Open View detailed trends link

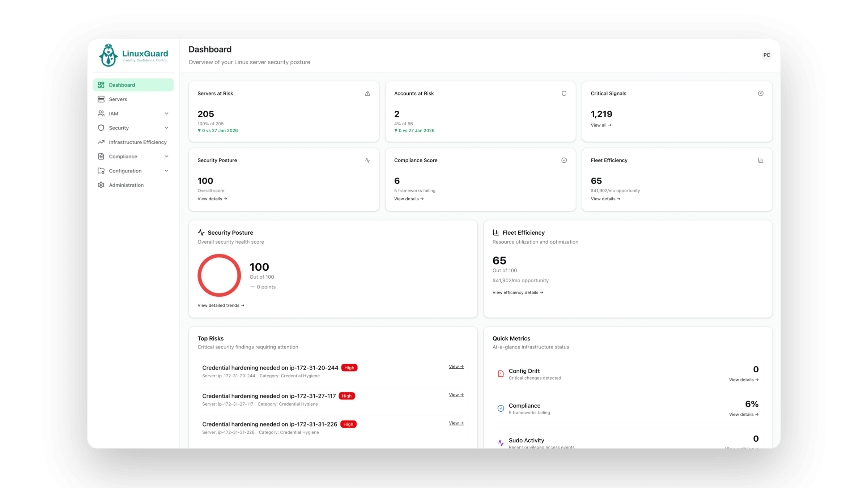tap(221, 305)
